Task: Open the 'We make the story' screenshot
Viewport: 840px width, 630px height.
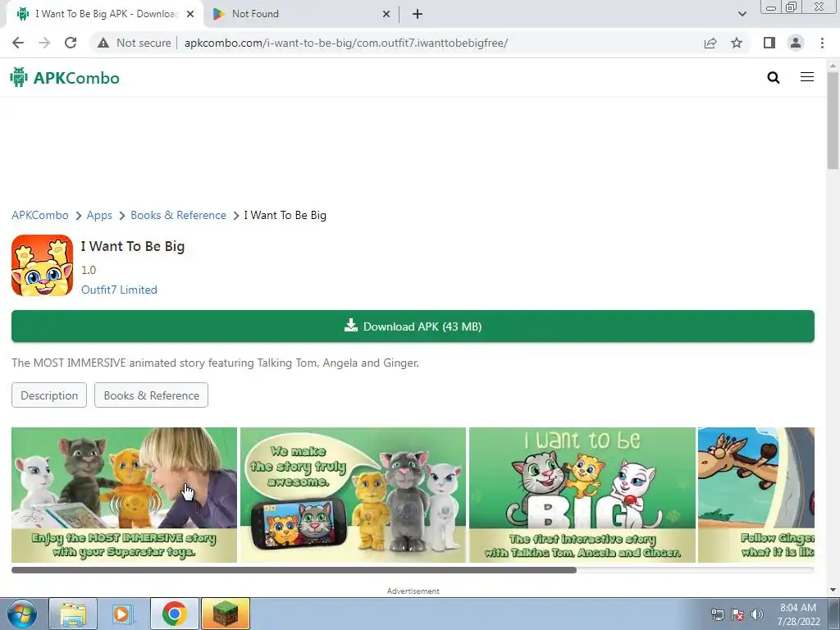Action: click(353, 495)
